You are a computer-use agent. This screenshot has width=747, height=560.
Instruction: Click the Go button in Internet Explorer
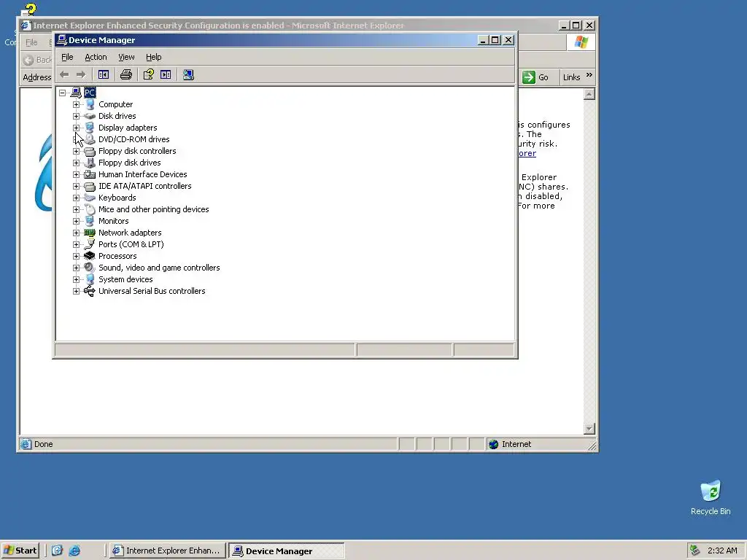tap(535, 77)
